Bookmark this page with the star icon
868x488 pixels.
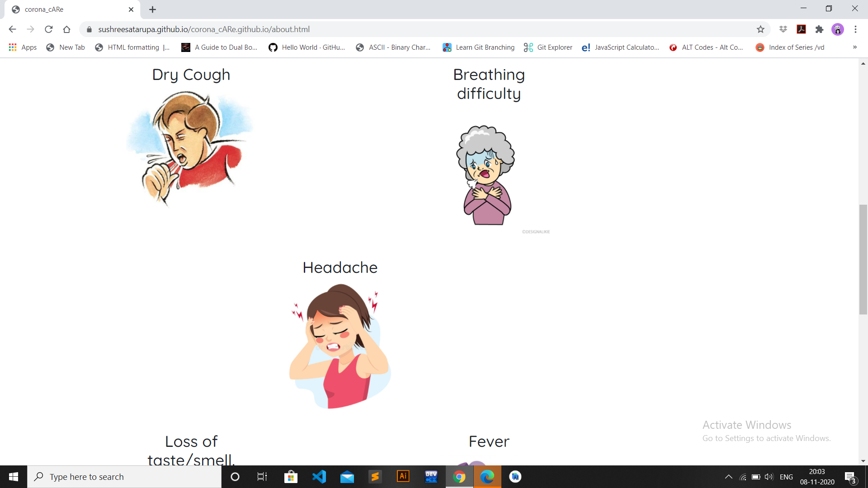(x=760, y=29)
